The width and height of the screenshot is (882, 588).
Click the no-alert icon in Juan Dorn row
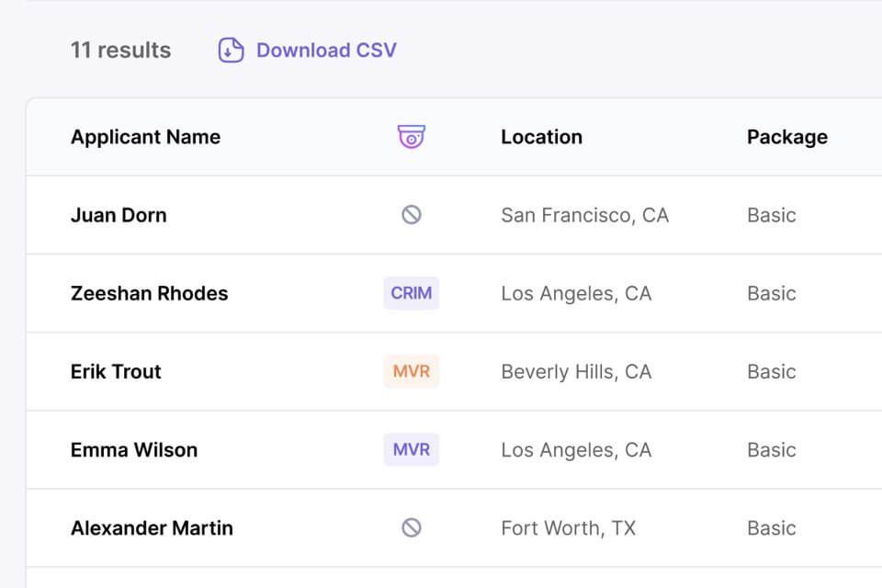coord(411,215)
